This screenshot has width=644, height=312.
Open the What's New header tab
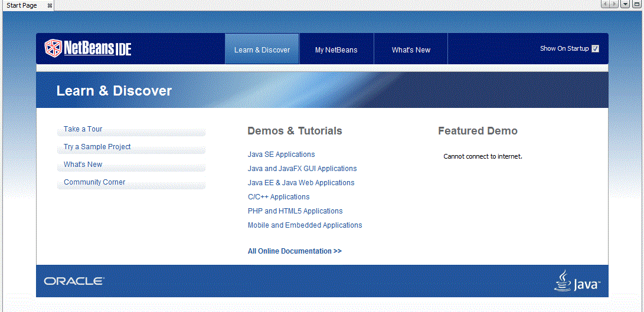[411, 50]
